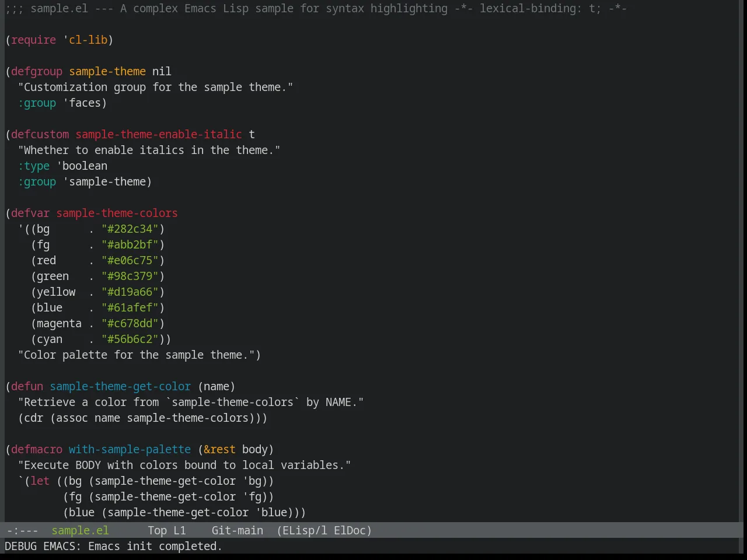Click the ':type' keyword

[x=33, y=166]
